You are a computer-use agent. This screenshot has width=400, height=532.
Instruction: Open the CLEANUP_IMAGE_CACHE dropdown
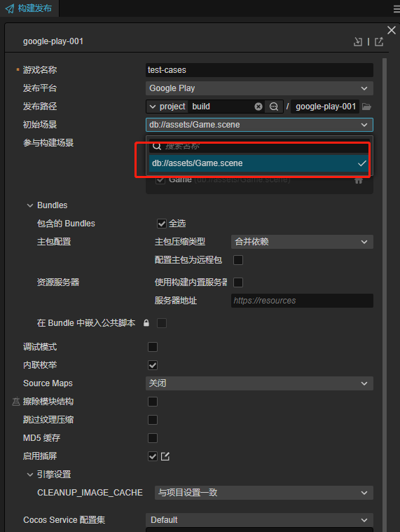pos(263,493)
